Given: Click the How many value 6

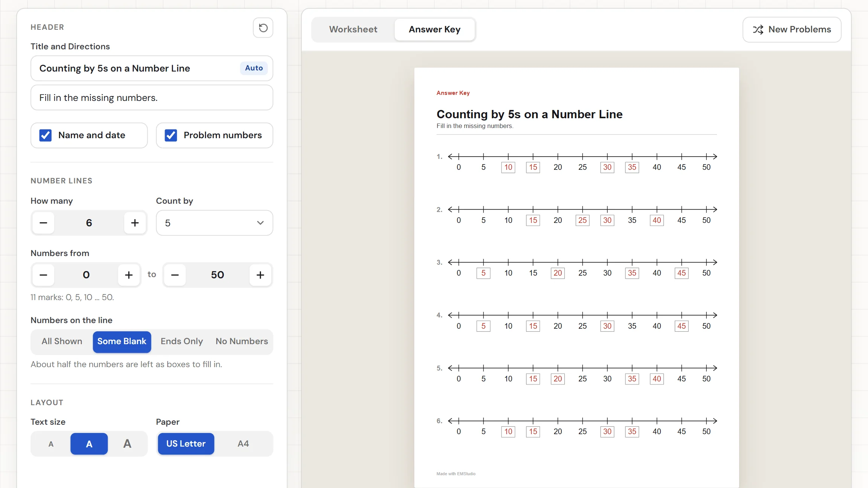Looking at the screenshot, I should tap(89, 223).
